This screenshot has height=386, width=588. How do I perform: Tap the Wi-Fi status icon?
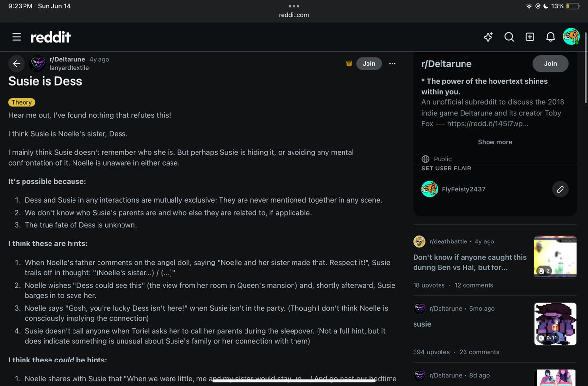point(529,6)
